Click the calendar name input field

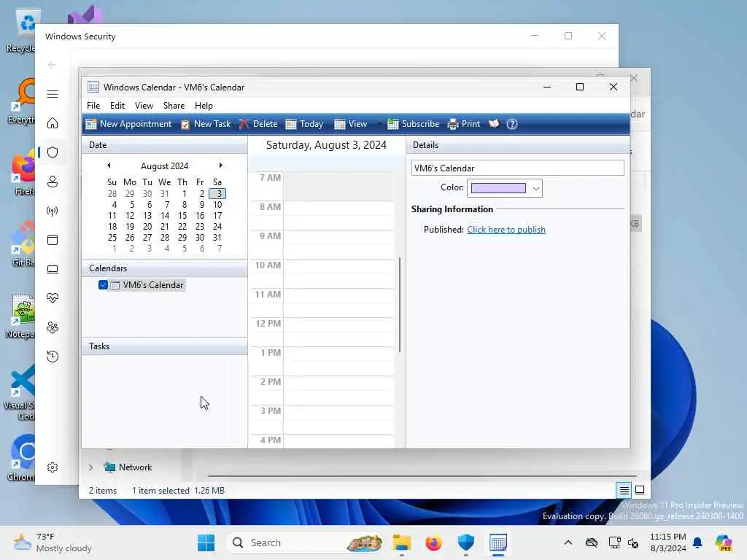(517, 168)
